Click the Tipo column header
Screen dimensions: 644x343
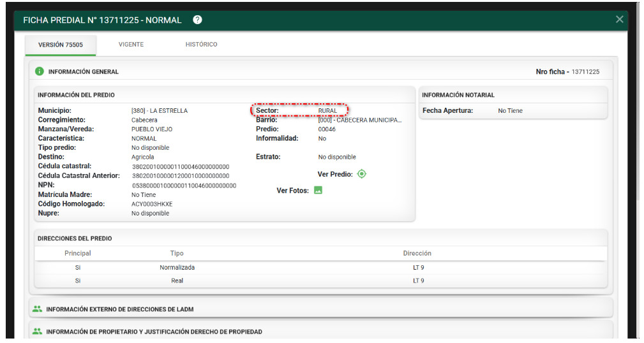(x=177, y=253)
